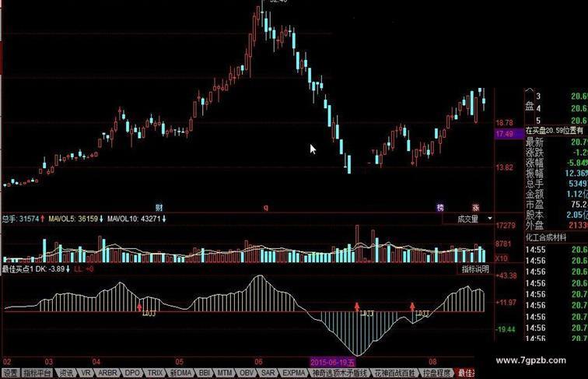Select the BBI indicator tab

coord(205,373)
